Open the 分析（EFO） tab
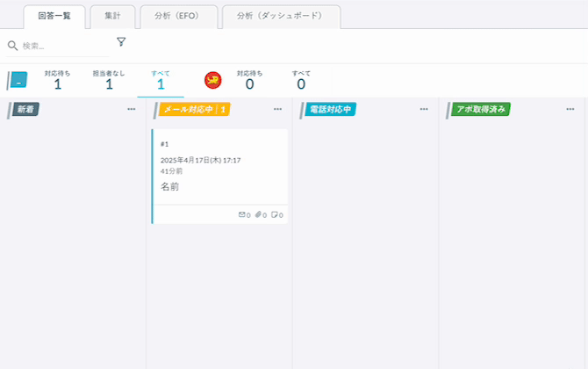The image size is (588, 369). 179,17
